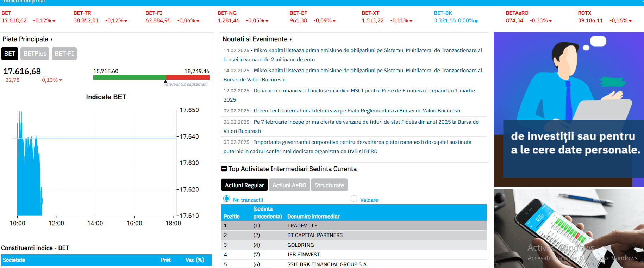The width and height of the screenshot is (644, 268).
Task: Open the BET-XT index link
Action: (370, 13)
